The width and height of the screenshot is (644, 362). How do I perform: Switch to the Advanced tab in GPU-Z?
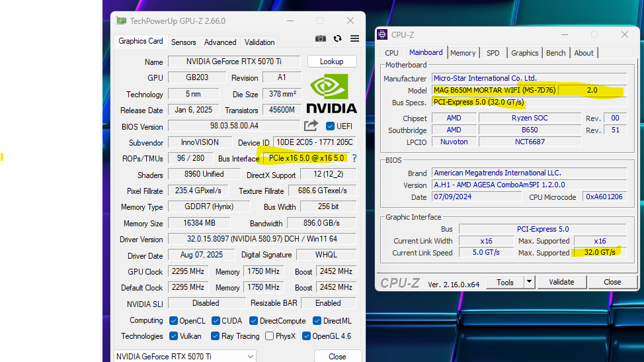(x=220, y=42)
